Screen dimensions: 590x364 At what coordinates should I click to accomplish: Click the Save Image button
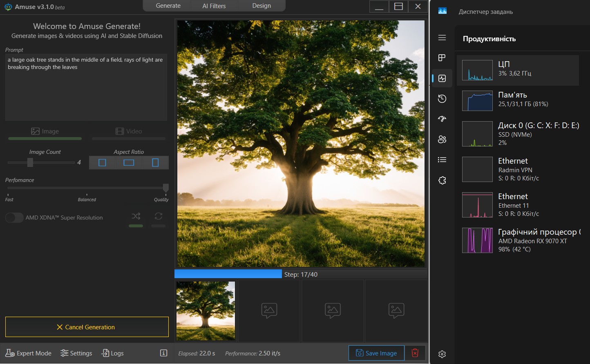376,353
